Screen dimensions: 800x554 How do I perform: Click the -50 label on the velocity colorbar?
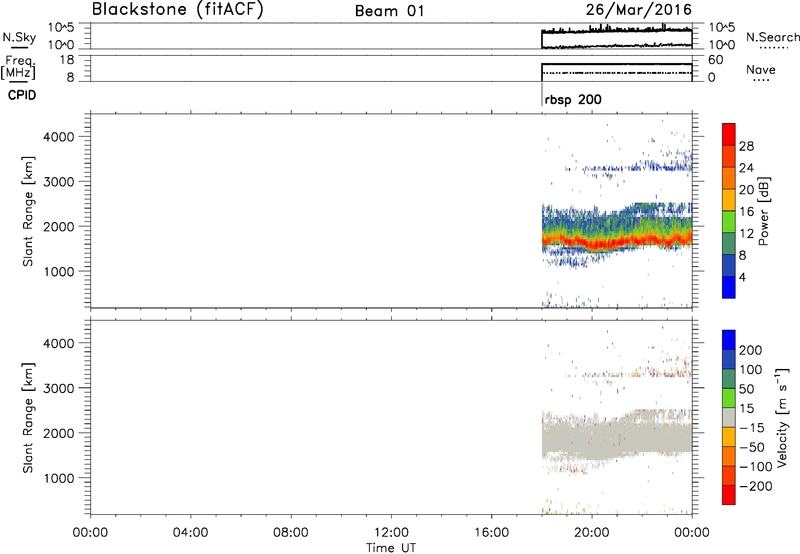(752, 447)
